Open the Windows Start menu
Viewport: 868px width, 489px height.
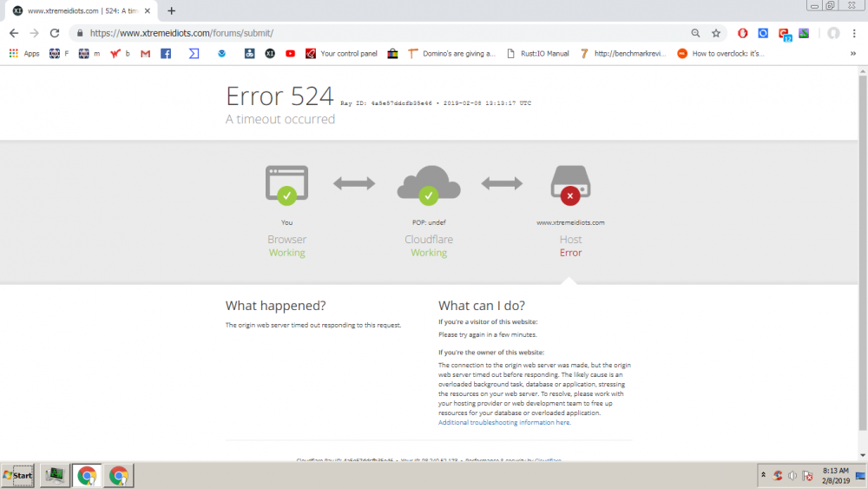pos(18,475)
